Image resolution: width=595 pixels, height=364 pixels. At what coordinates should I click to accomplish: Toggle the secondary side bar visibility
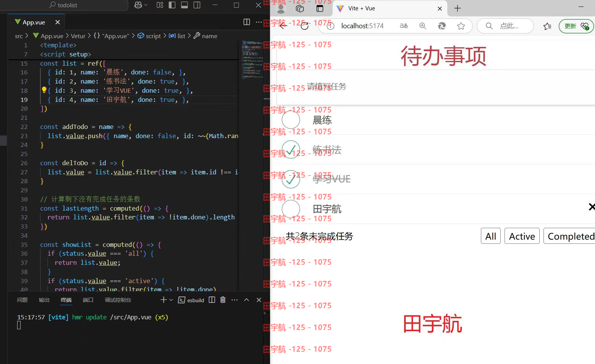point(197,5)
